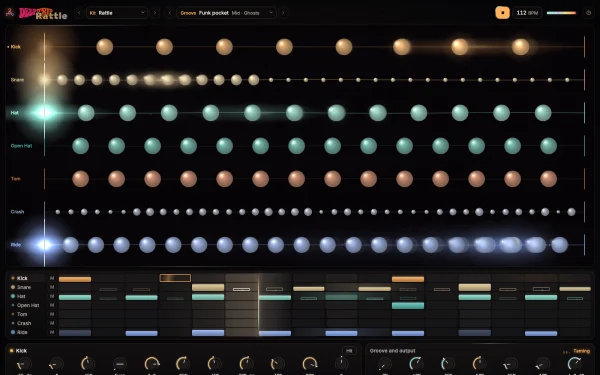This screenshot has width=600, height=375.
Task: Click the Groove and output panel title
Action: tap(392, 351)
